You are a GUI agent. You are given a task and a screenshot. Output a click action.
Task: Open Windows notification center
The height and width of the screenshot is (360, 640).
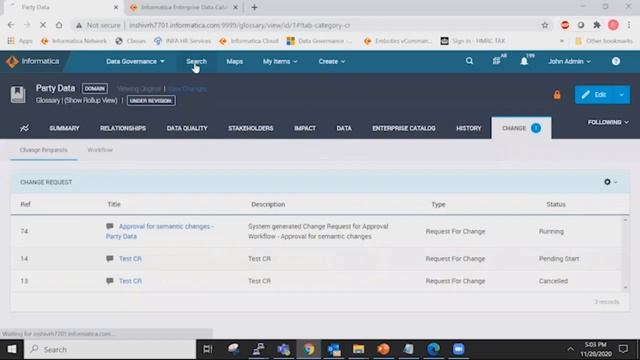click(623, 349)
